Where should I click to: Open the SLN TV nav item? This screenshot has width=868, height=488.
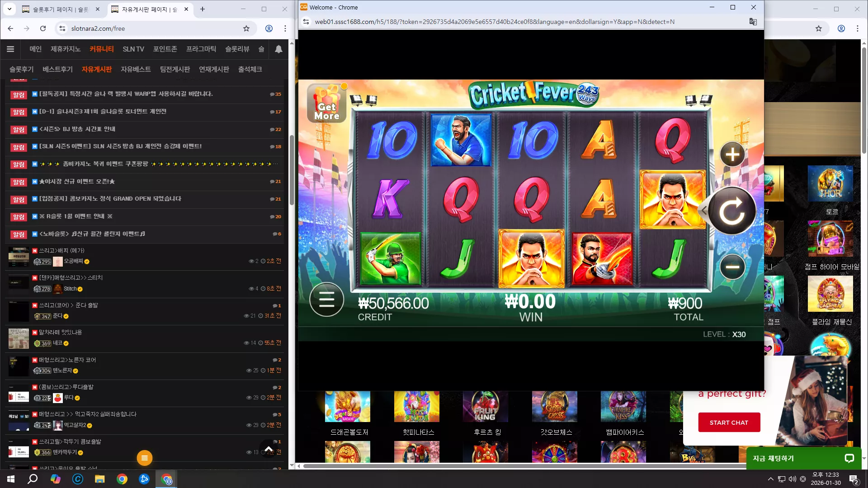pos(133,49)
